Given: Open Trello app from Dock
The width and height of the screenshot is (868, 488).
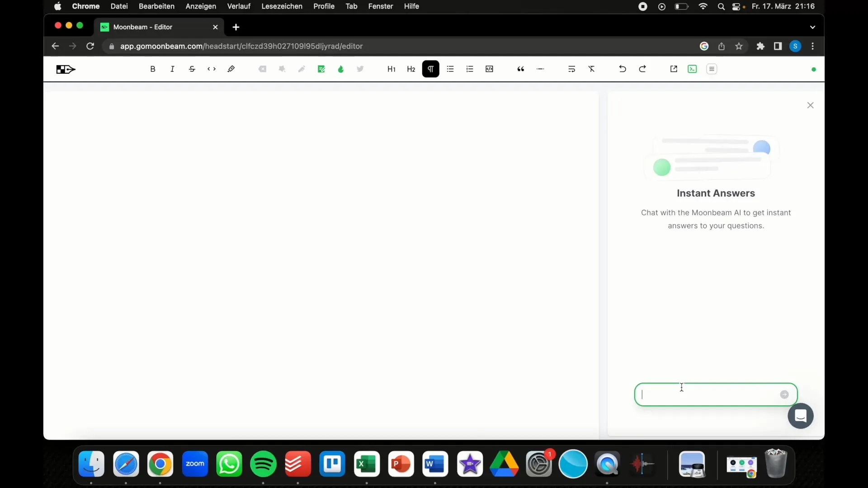Looking at the screenshot, I should [x=332, y=464].
